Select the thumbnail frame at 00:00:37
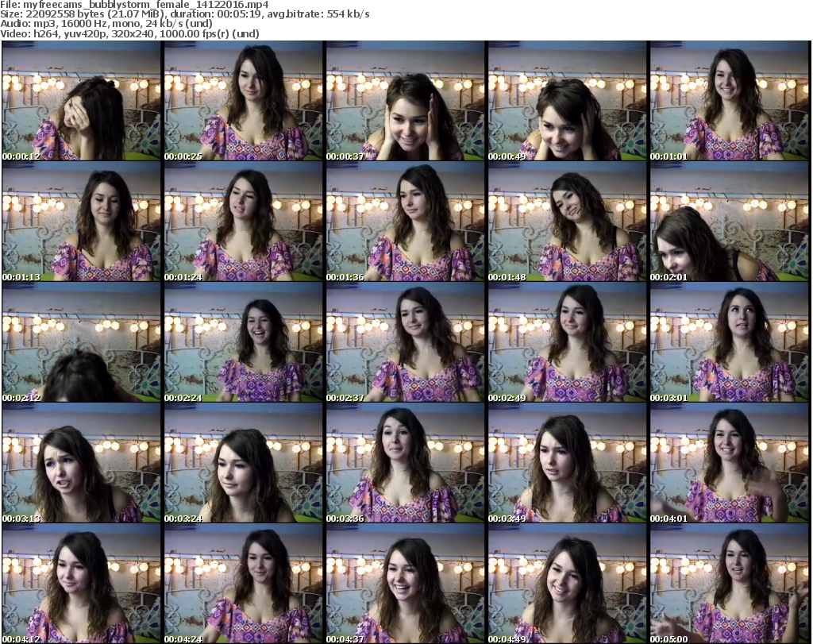The width and height of the screenshot is (813, 644). click(x=406, y=101)
